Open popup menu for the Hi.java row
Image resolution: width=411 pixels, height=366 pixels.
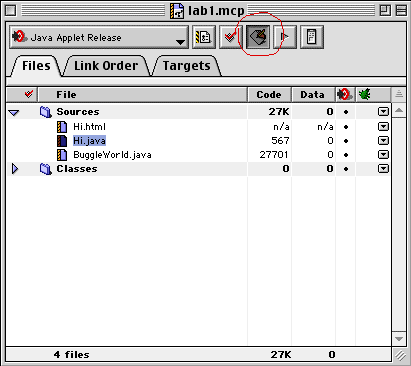pos(383,141)
